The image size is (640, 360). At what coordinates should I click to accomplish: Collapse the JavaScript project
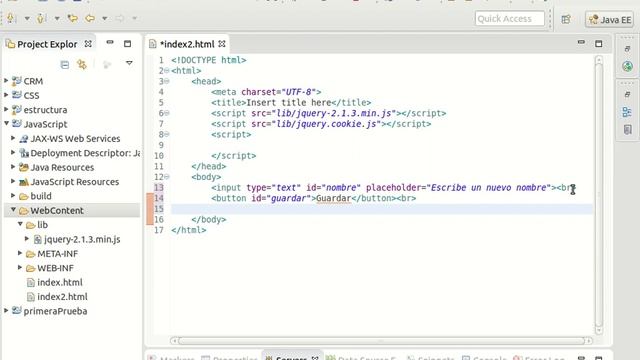coord(6,123)
